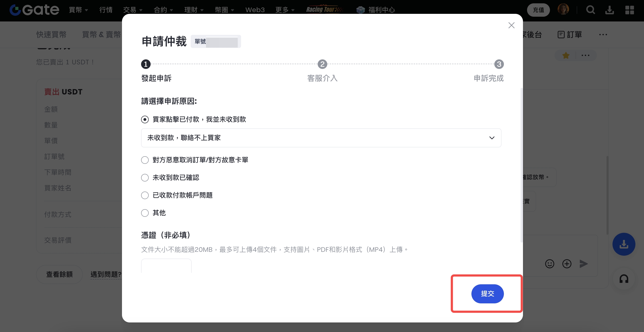Viewport: 644px width, 332px height.
Task: Expand the 未收到款，聯絡不上買家 dropdown
Action: [x=321, y=138]
